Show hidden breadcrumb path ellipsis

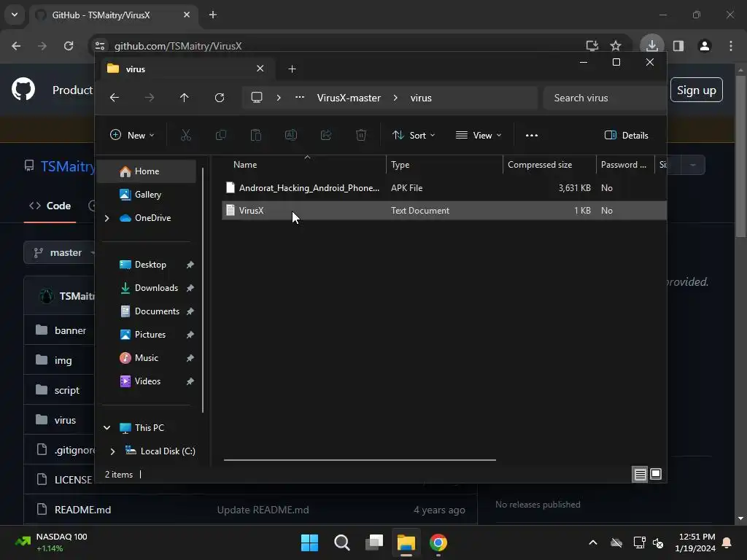[x=300, y=97]
